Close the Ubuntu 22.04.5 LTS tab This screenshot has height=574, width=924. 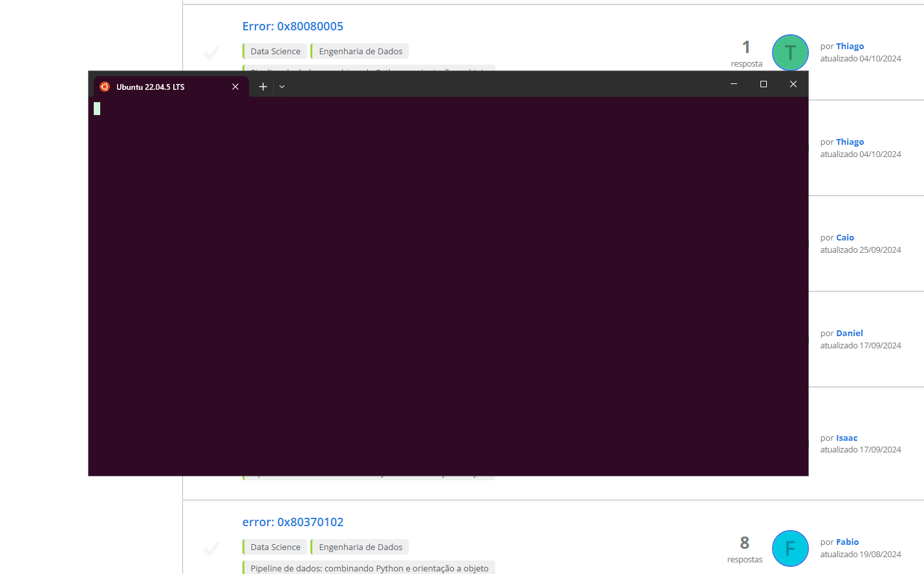(x=235, y=87)
